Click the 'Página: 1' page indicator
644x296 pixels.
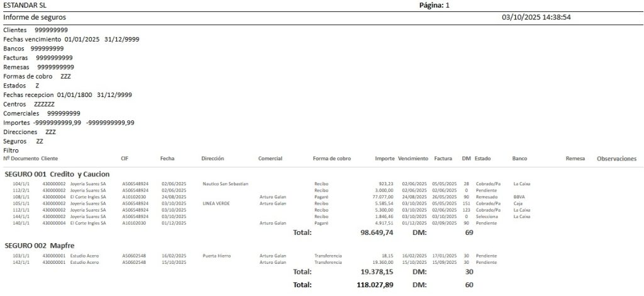click(x=434, y=5)
